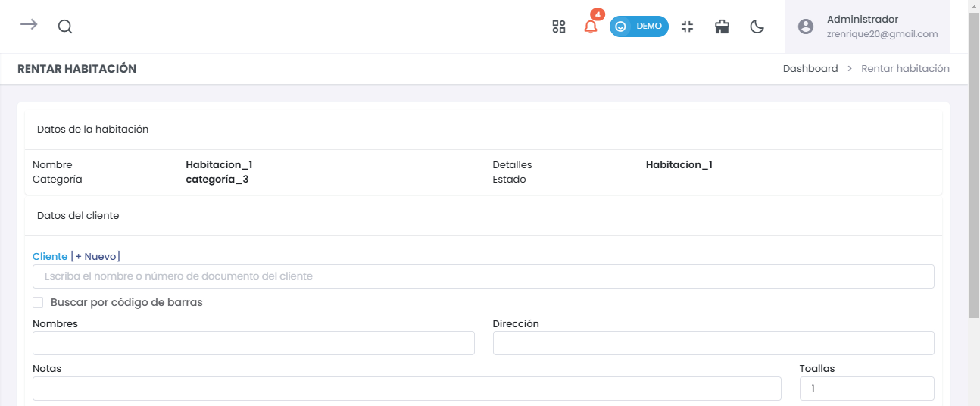
Task: Open the apps grid icon
Action: click(558, 27)
